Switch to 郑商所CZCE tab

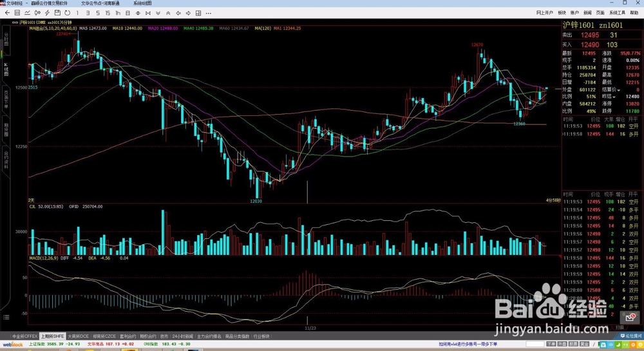click(104, 336)
